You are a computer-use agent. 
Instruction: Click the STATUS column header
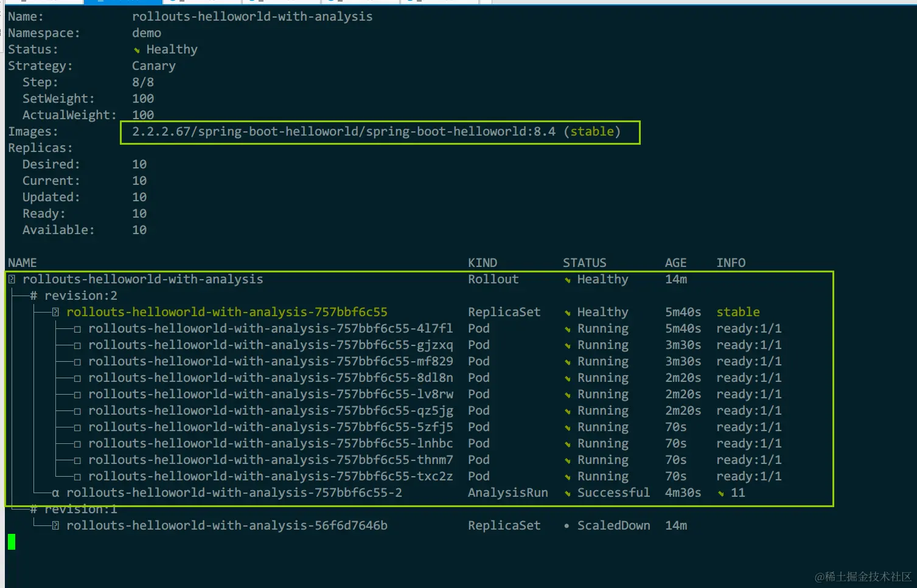[x=584, y=263]
